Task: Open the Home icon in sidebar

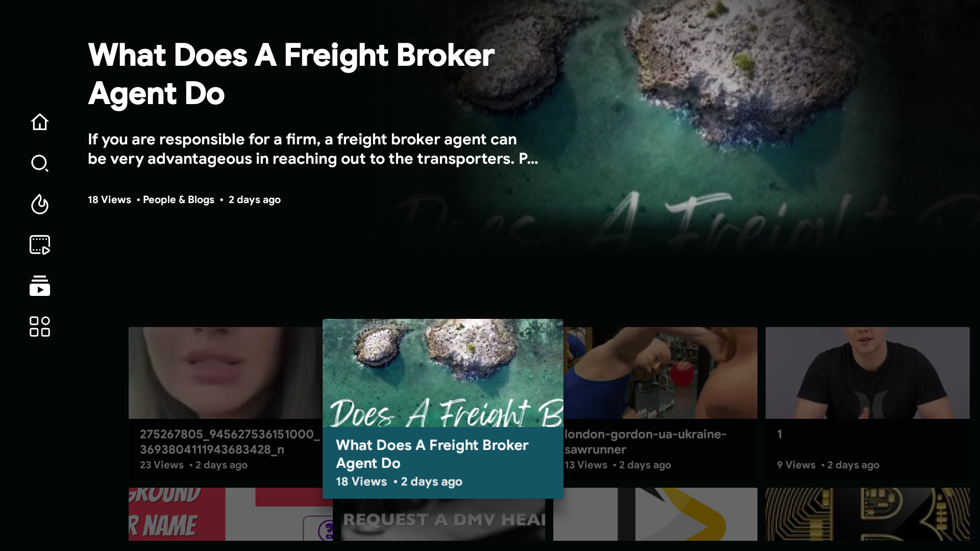Action: [40, 122]
